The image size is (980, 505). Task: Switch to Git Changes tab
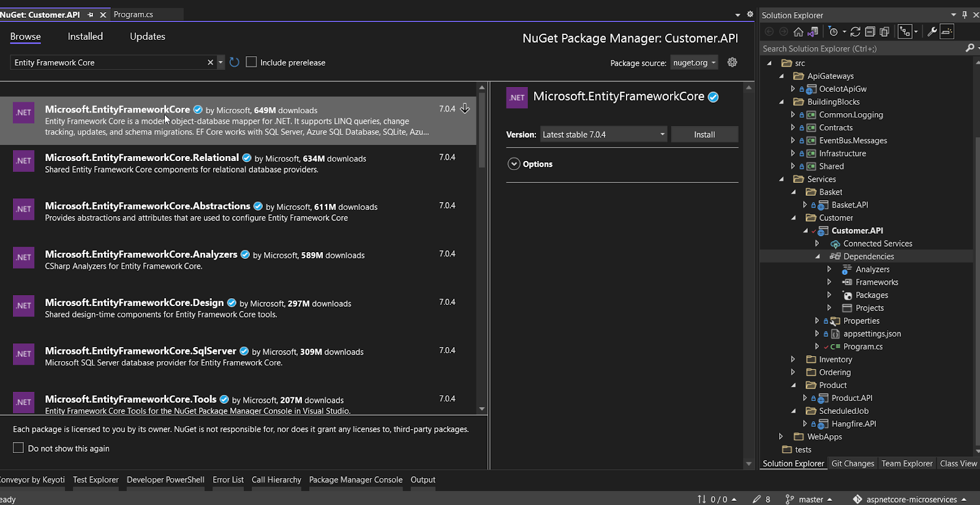point(853,463)
